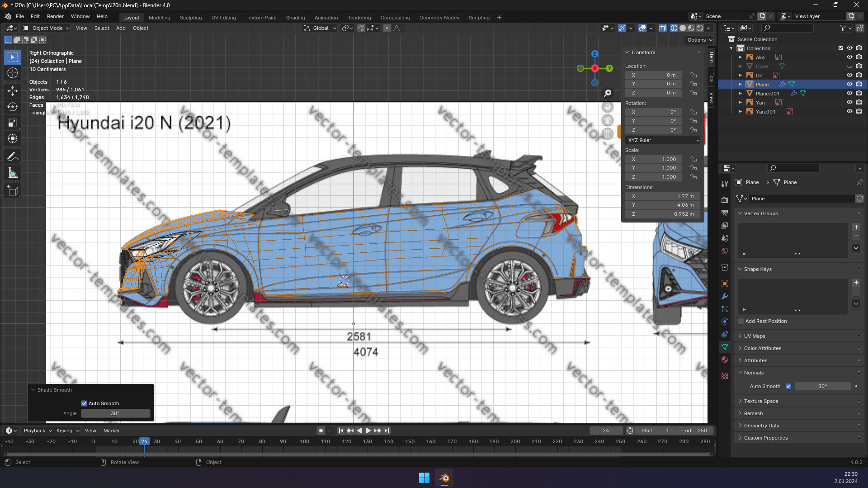Open the World properties tab

click(x=725, y=251)
